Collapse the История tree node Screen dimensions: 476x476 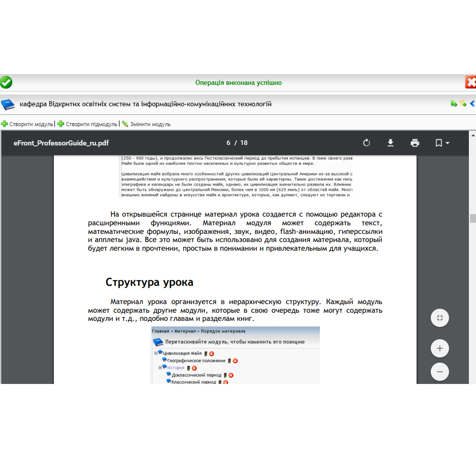pos(159,367)
